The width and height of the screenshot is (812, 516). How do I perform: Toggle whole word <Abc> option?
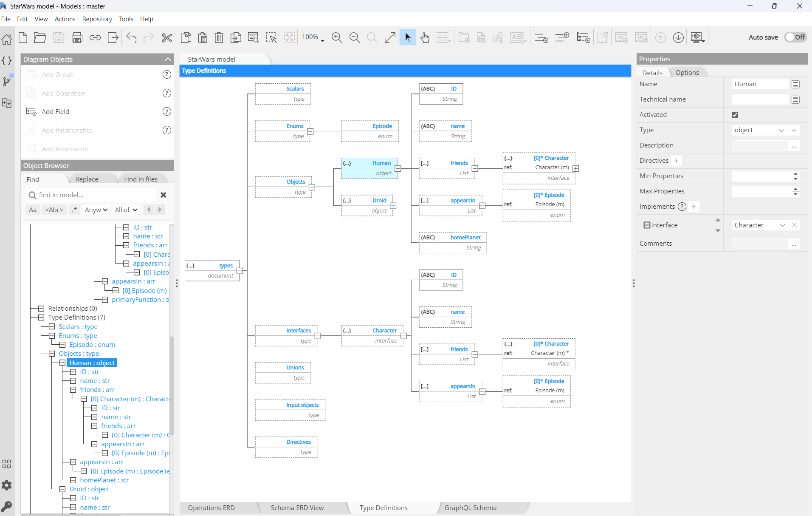tap(54, 210)
